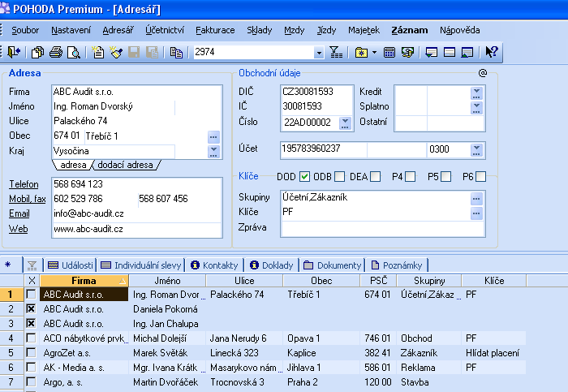Click the funnel filter icon in toolbar
This screenshot has height=392, width=568.
coord(335,53)
